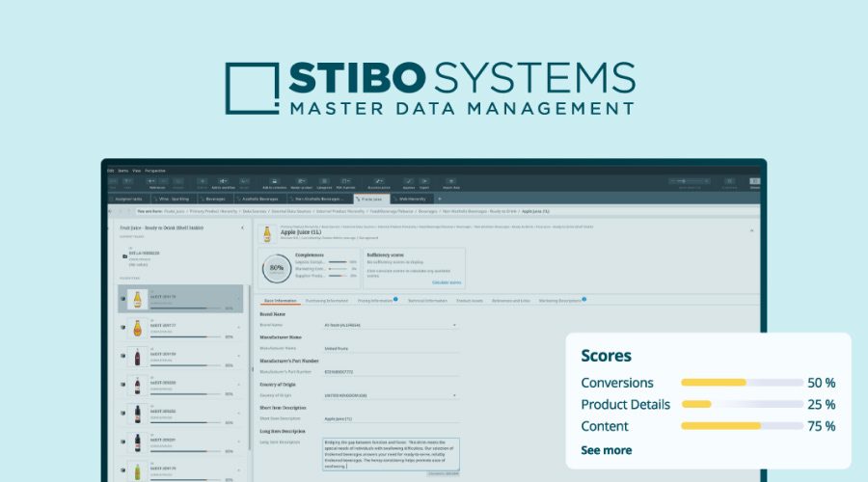This screenshot has width=868, height=482.
Task: Switch to the Assigned tasks tab
Action: pos(128,199)
